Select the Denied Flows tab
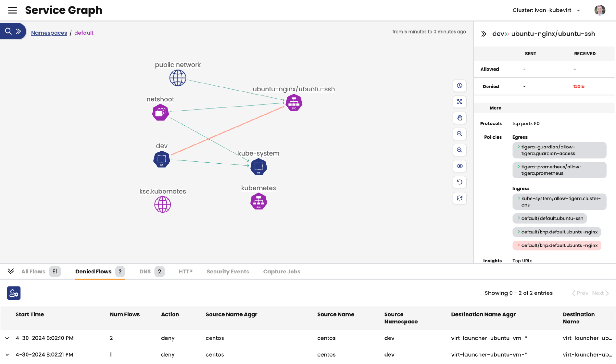 tap(100, 272)
